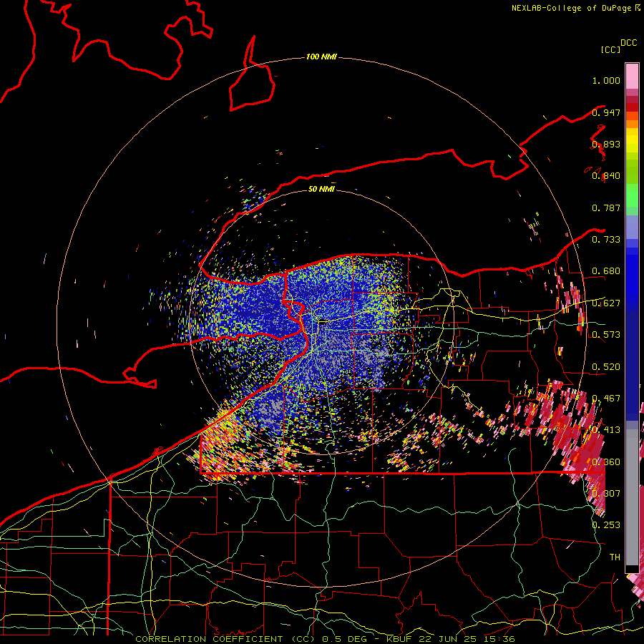Click the large gray segment of the color bar
The width and height of the screenshot is (644, 644).
point(632,497)
